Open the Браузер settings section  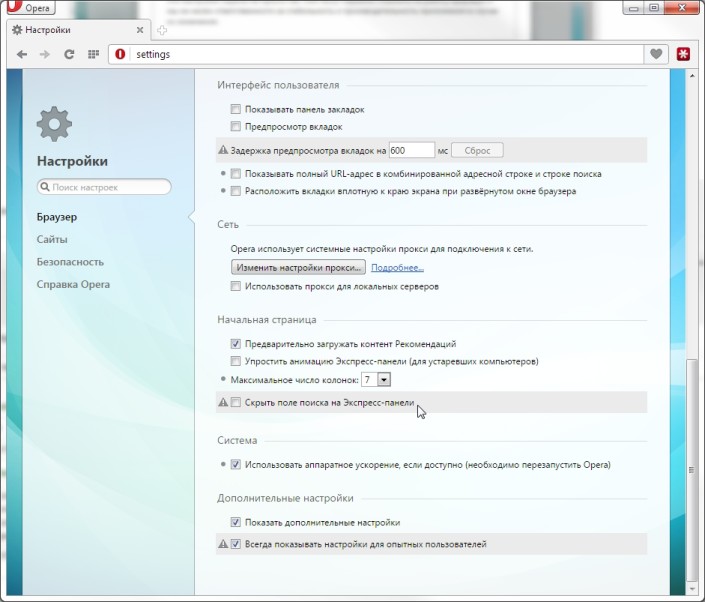coord(57,217)
